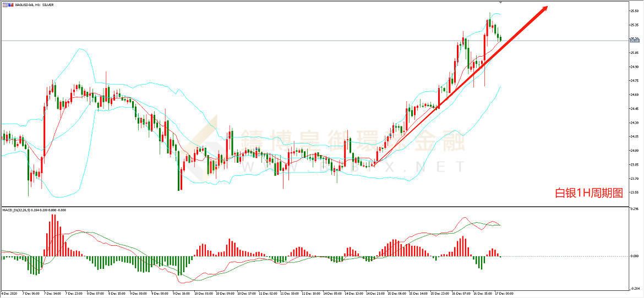Click the red 白银1H周期图 text label
This screenshot has height=298, width=644.
coord(588,194)
